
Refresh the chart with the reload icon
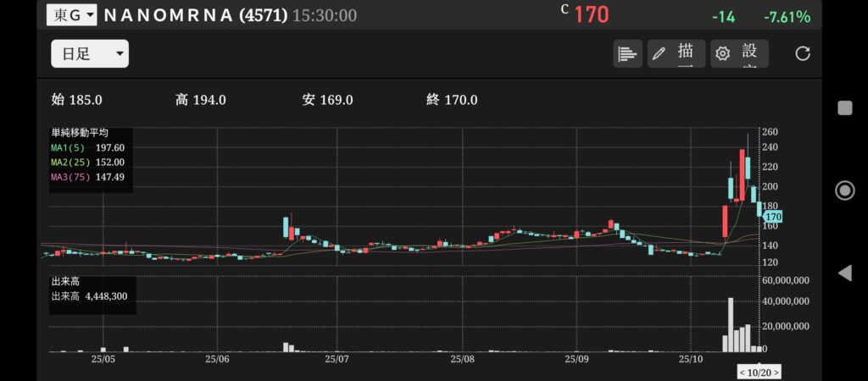pos(802,53)
